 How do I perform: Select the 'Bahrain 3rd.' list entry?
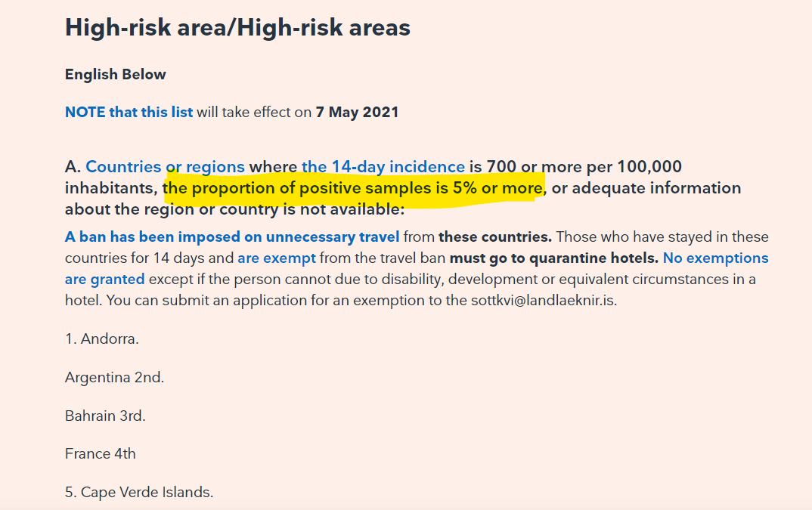coord(105,416)
